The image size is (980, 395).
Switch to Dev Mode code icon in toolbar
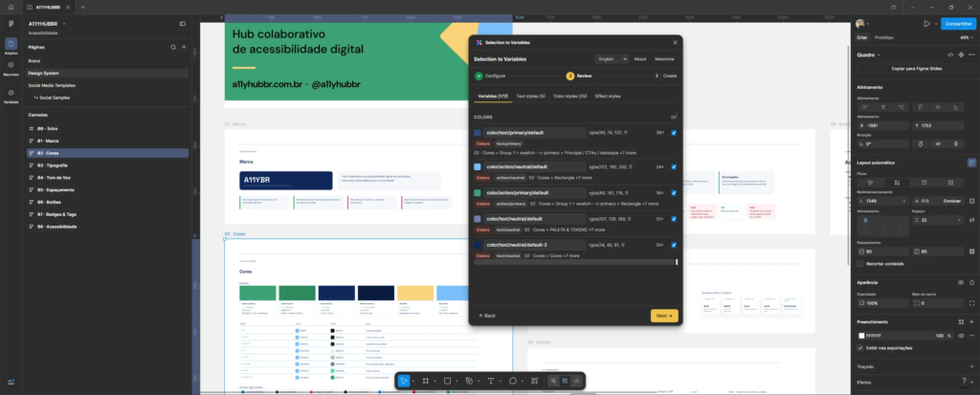576,381
